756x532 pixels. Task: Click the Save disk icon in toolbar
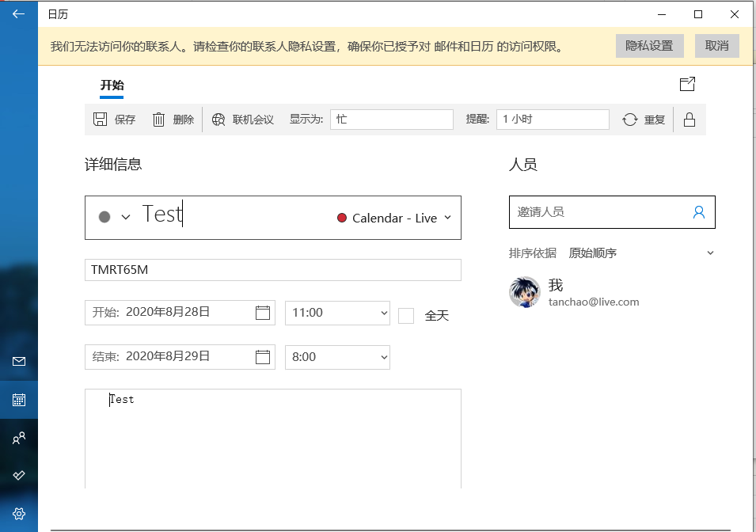[101, 120]
